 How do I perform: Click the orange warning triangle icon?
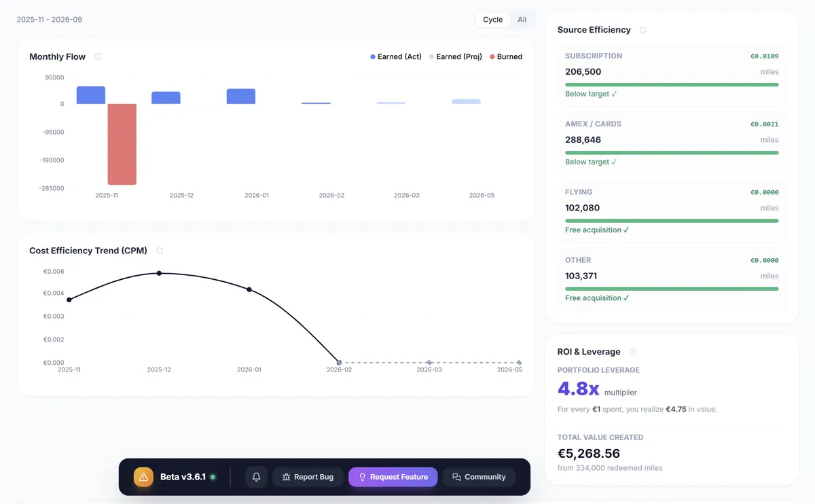pos(143,477)
